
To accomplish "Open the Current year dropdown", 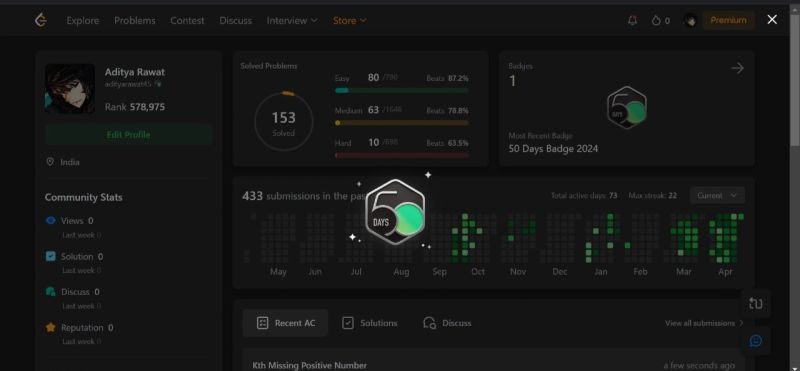I will pos(717,195).
